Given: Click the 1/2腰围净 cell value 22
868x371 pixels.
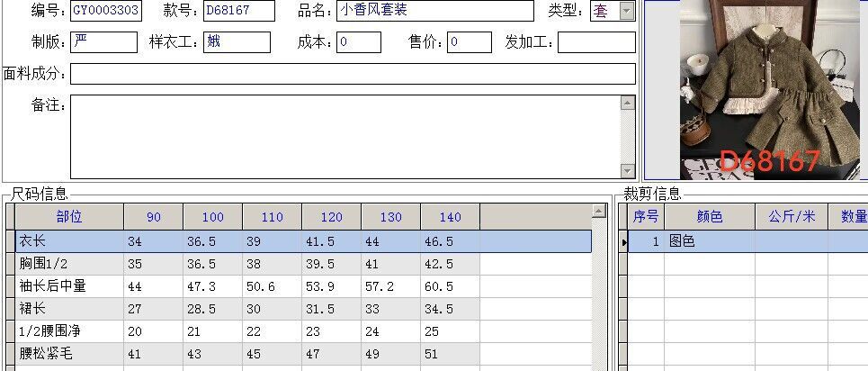Looking at the screenshot, I should [x=272, y=331].
